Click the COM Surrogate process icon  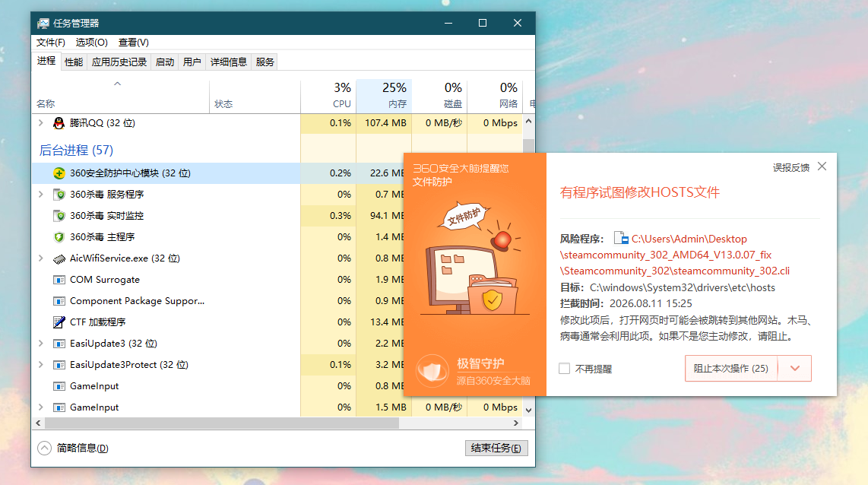pos(59,280)
